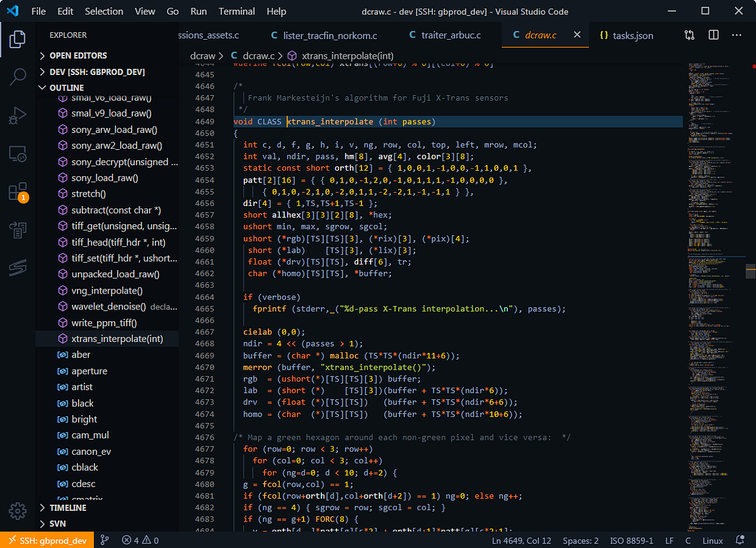Click the source control branch icon in status bar
The height and width of the screenshot is (548, 756).
[x=105, y=540]
